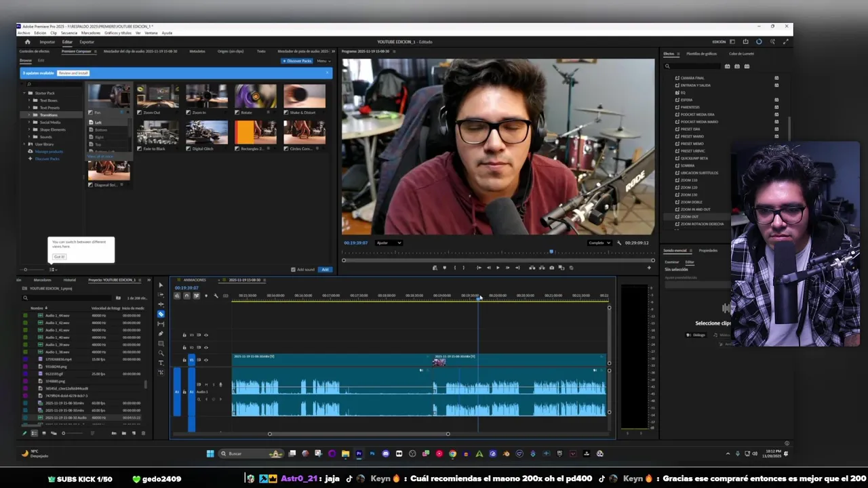Switch Project panel to icon view
Image resolution: width=868 pixels, height=488 pixels.
pyautogui.click(x=44, y=433)
